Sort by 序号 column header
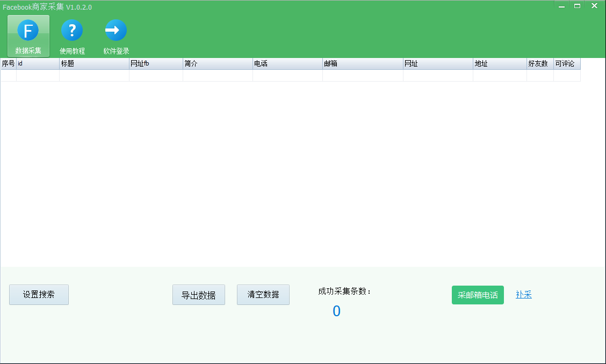The height and width of the screenshot is (364, 606). 9,64
